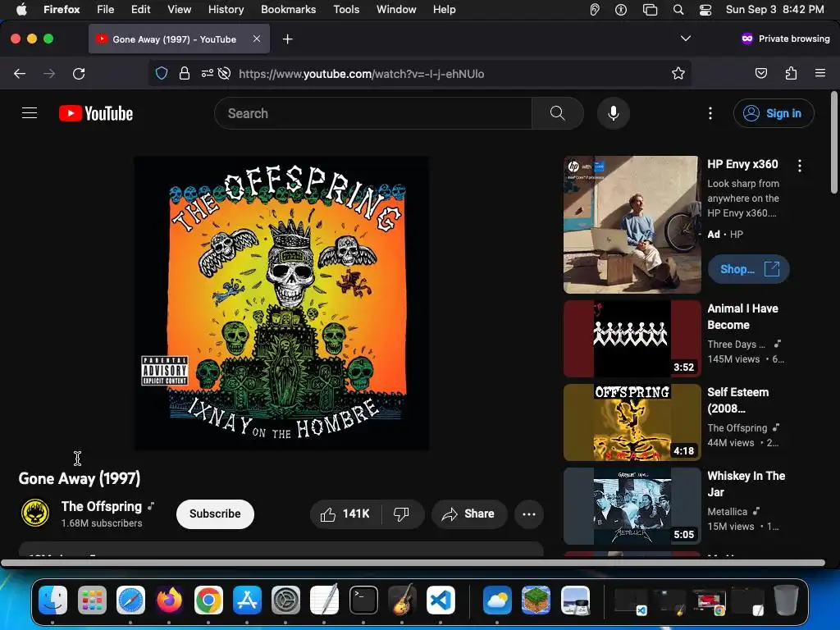The image size is (840, 630).
Task: Open the Trash in the Dock
Action: coord(786,600)
